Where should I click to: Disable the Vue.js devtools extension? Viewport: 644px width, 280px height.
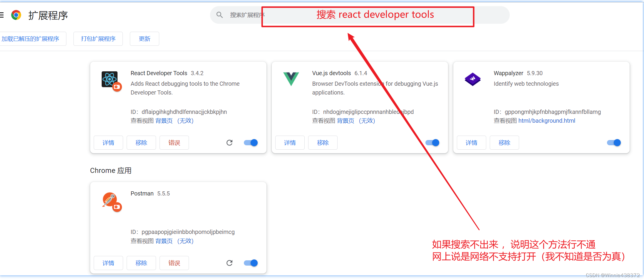coord(432,143)
